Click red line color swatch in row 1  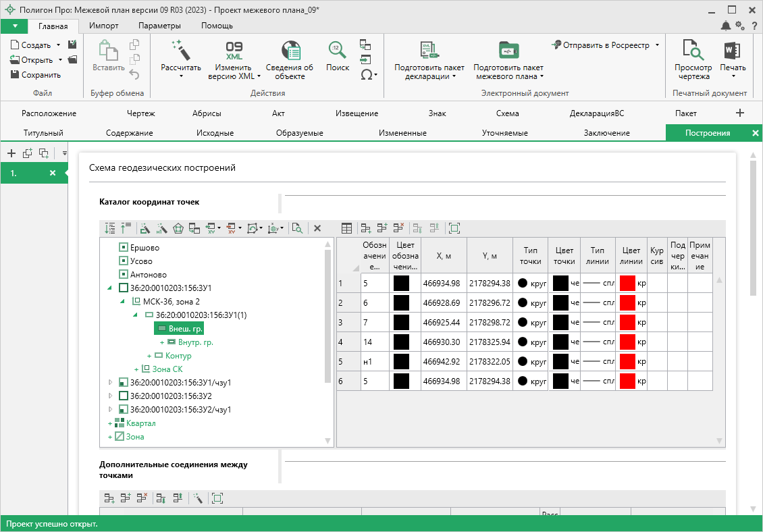click(x=627, y=284)
